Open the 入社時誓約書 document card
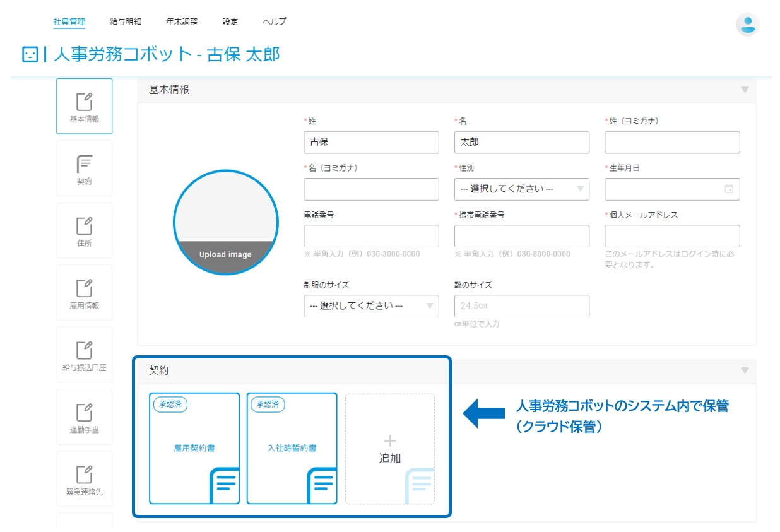 coord(292,448)
